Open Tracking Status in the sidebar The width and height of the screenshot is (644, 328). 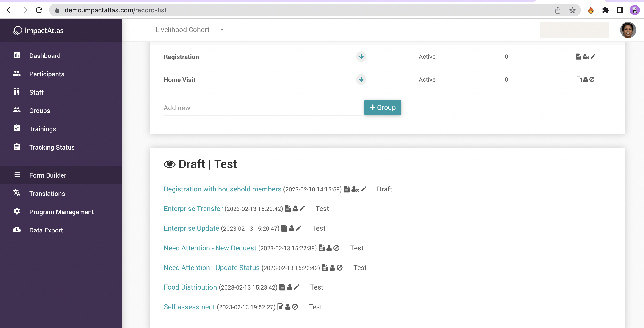pos(52,147)
